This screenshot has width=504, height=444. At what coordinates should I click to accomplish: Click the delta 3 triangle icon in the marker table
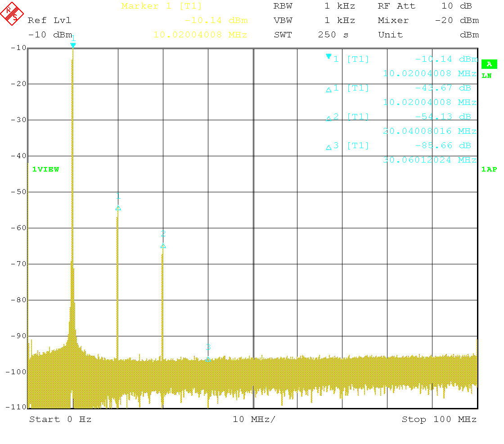click(328, 148)
